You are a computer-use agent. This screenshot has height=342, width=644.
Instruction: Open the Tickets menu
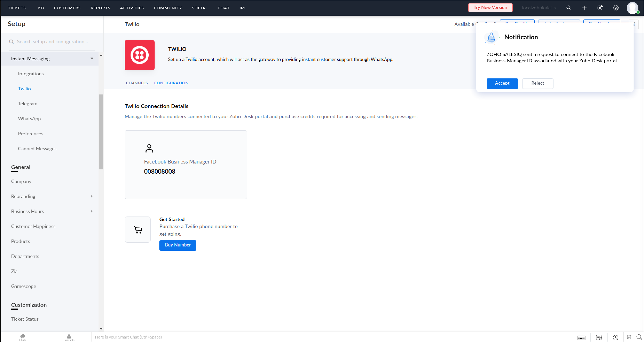pyautogui.click(x=17, y=8)
